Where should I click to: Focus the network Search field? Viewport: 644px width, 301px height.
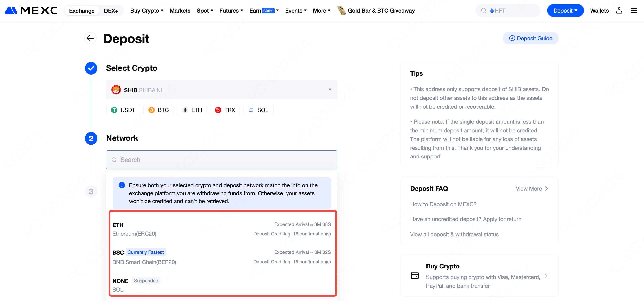222,160
